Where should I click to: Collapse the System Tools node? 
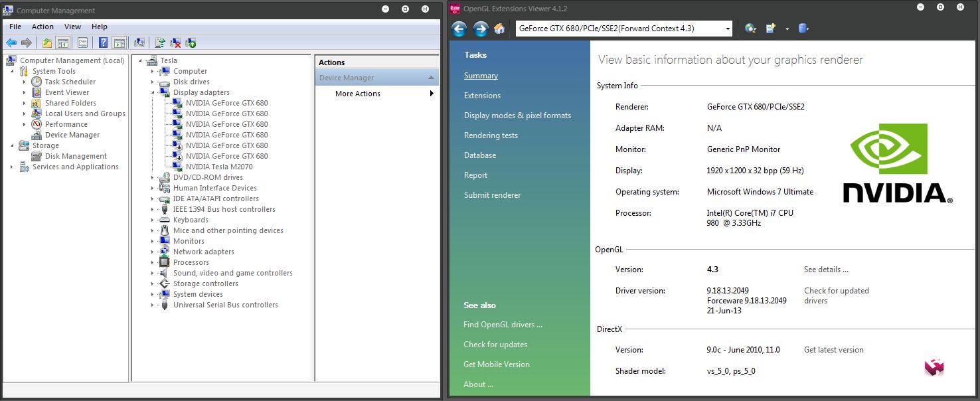click(12, 71)
